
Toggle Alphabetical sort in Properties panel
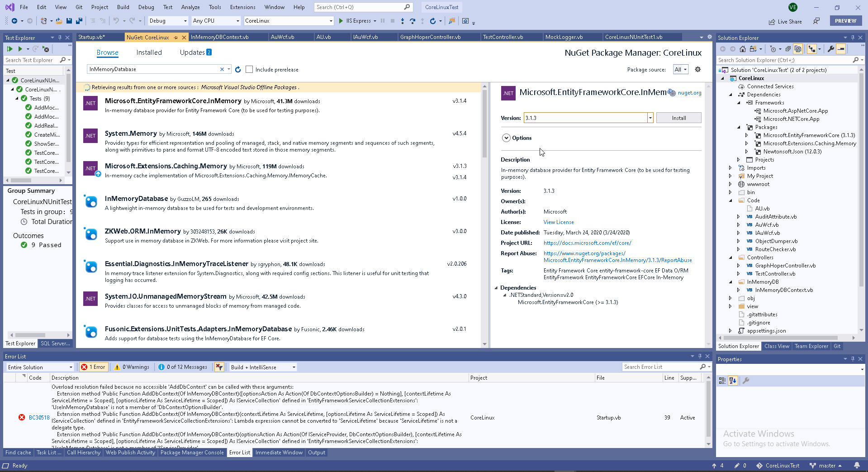click(x=733, y=381)
